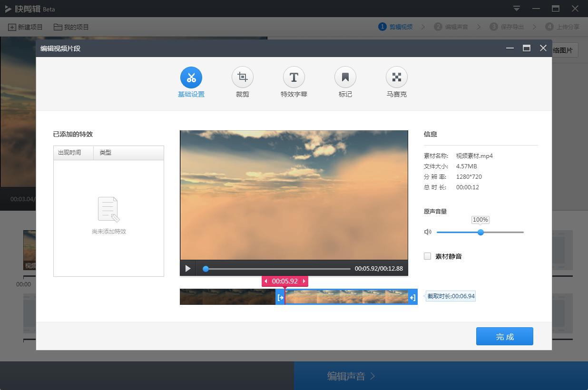Click the trim start handle icon

(x=280, y=298)
